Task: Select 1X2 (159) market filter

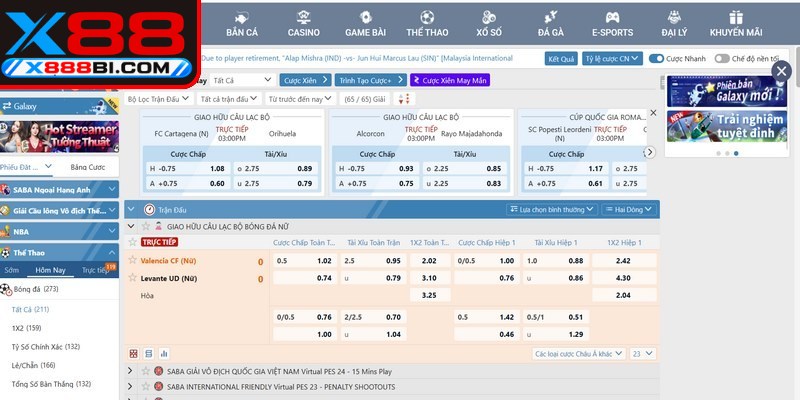Action: pyautogui.click(x=26, y=328)
